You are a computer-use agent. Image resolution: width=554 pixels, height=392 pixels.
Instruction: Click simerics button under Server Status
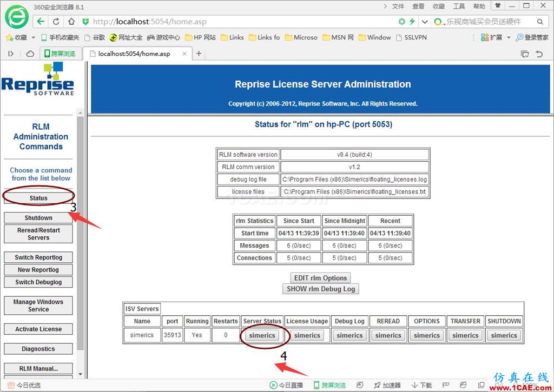(262, 335)
